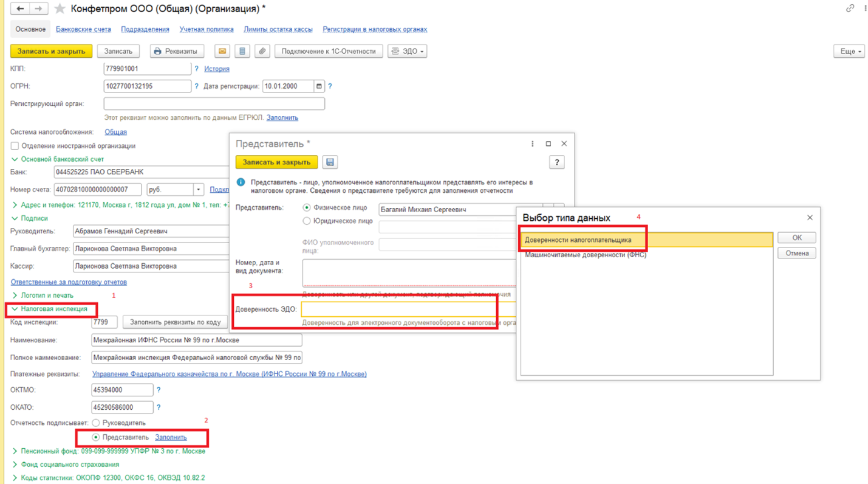
Task: Select the Представитель radio under Отчетность подписывает
Action: [96, 437]
